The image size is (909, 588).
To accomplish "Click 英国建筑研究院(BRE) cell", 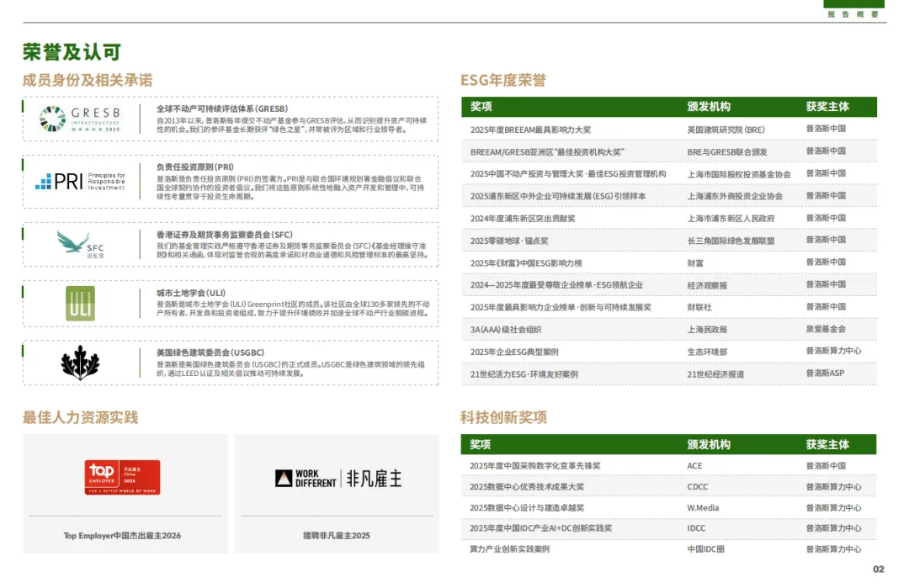I will point(726,130).
